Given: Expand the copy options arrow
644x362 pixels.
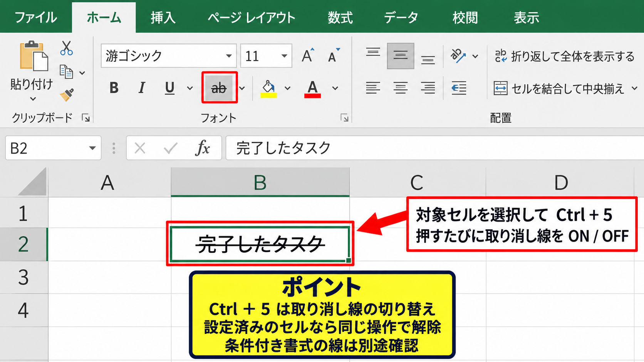Looking at the screenshot, I should [82, 73].
